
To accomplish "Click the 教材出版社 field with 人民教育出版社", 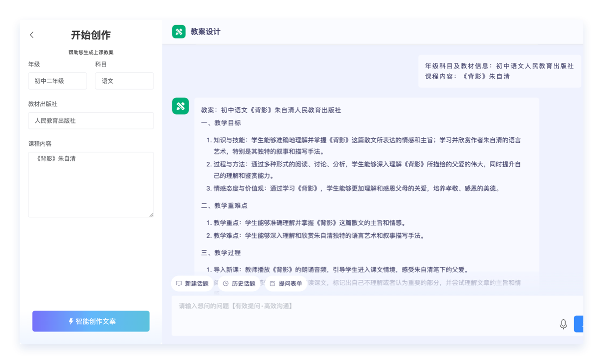I will point(91,121).
